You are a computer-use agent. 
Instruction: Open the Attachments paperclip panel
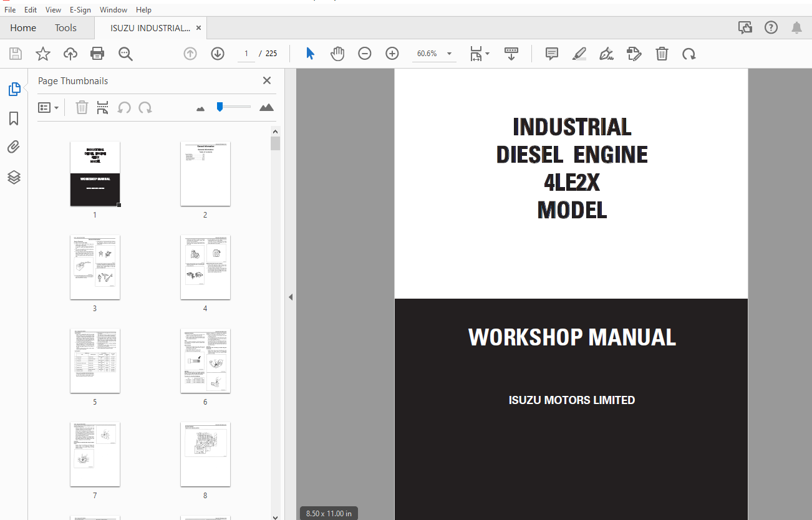14,147
